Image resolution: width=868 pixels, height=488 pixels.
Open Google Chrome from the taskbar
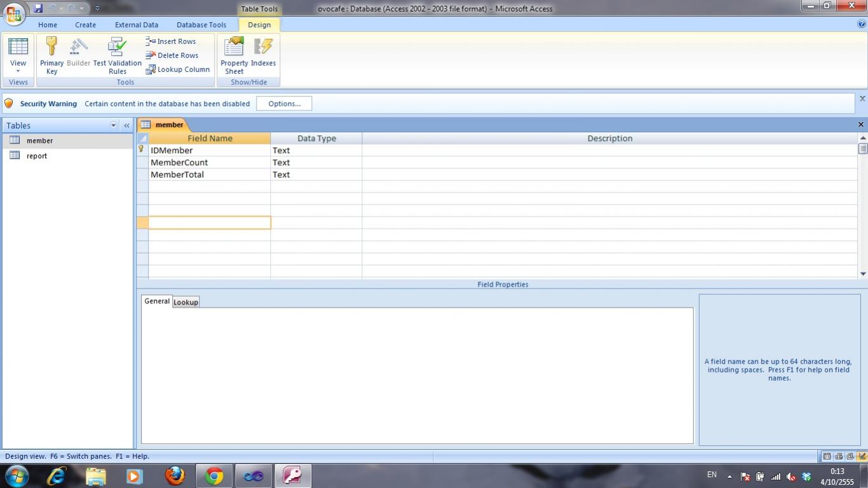214,476
